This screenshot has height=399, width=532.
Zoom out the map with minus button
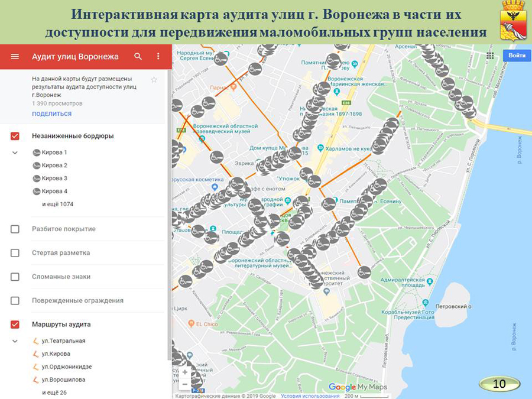point(185,384)
